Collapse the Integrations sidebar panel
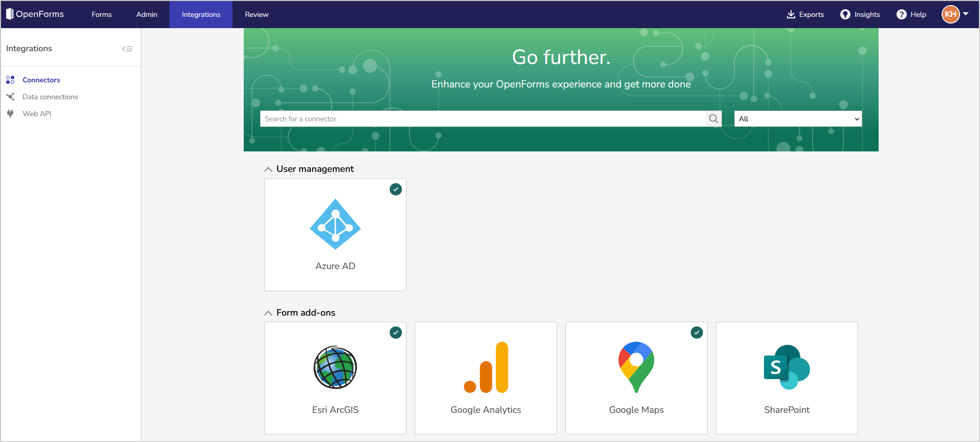Screen dimensions: 980x442 coord(127,49)
